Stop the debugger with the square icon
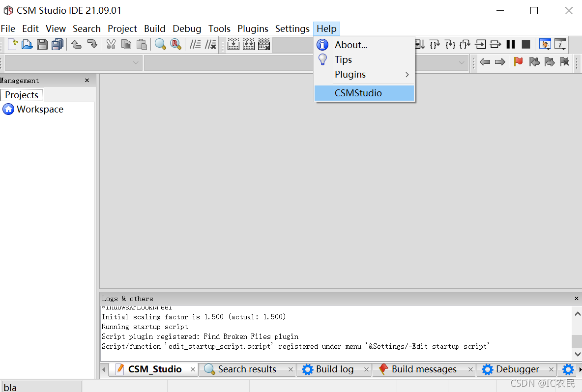Viewport: 582px width, 392px height. coord(526,44)
